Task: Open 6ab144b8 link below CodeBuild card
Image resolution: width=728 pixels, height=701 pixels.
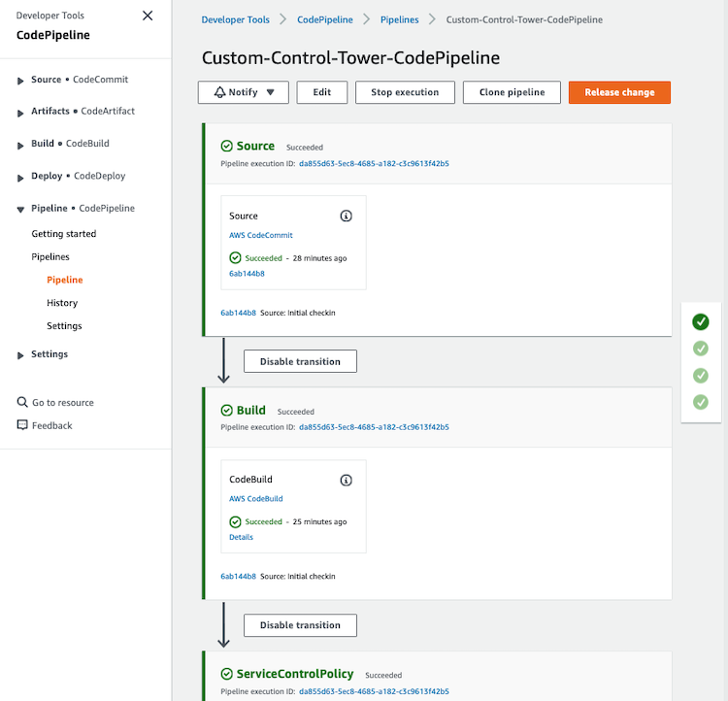Action: point(238,576)
